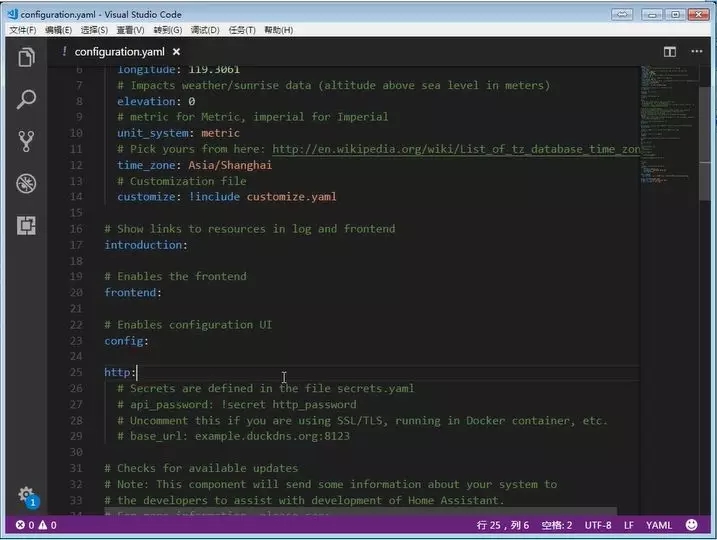Click '# Enables configuration UI' comment
The height and width of the screenshot is (540, 717).
(x=188, y=325)
